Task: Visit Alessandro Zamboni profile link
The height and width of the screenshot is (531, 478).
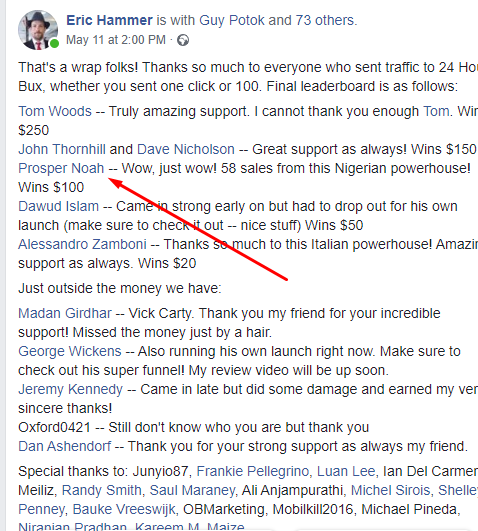Action: pos(82,244)
